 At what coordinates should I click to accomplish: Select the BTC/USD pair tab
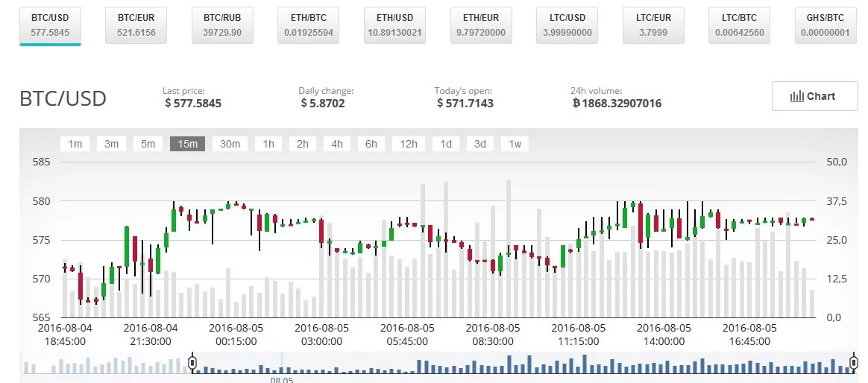click(51, 25)
